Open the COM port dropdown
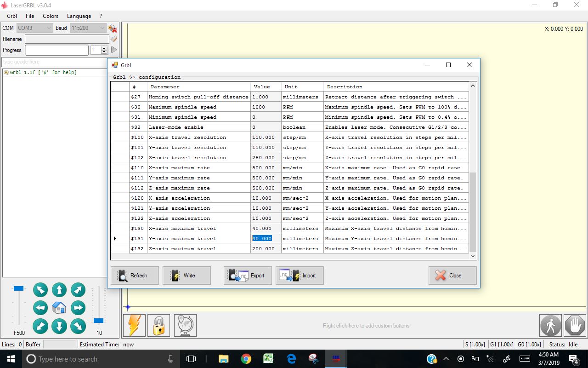The image size is (588, 368). [35, 28]
